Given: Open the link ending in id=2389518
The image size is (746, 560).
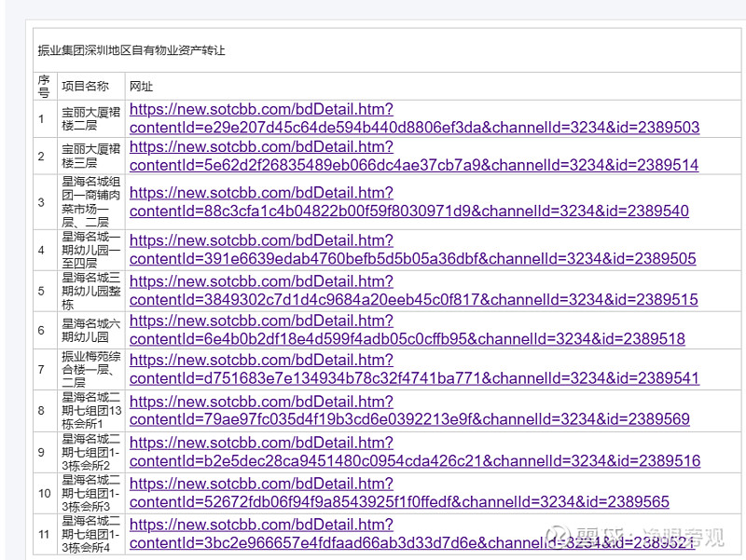Looking at the screenshot, I should pos(408,330).
